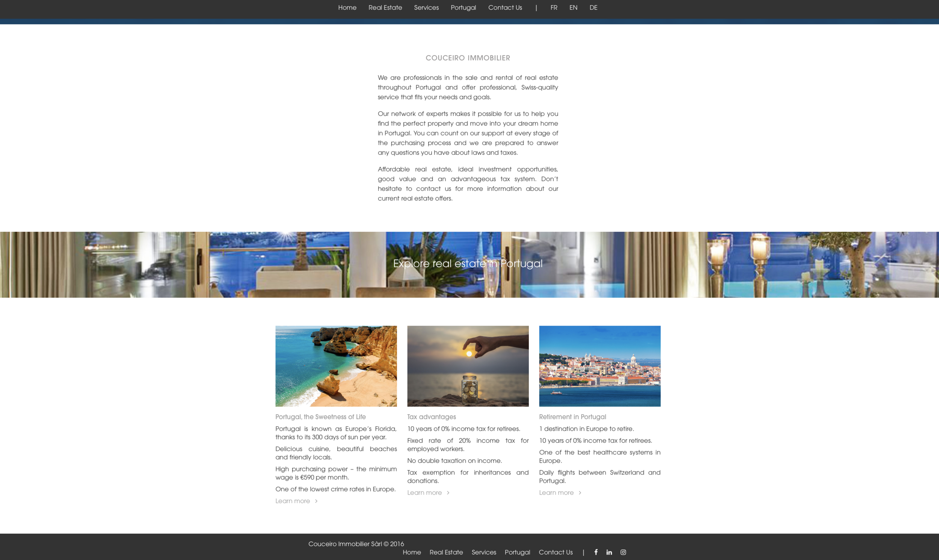Screen dimensions: 939x560
Task: Open the Tax advantages heading
Action: tap(432, 417)
